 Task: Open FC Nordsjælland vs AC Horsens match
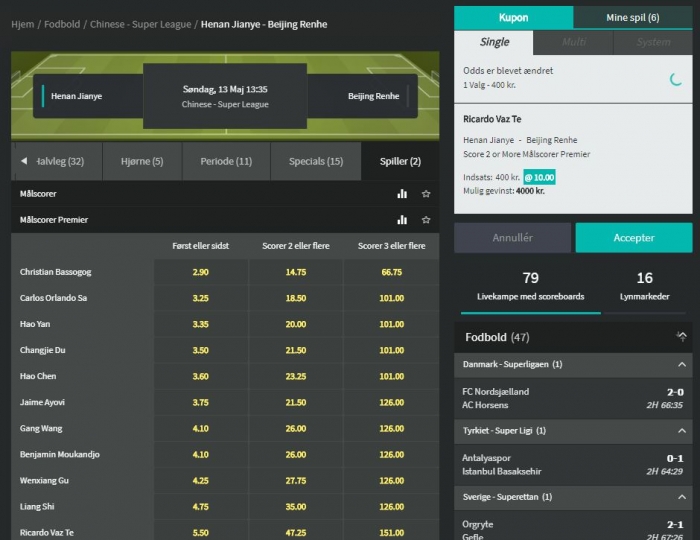pos(573,398)
